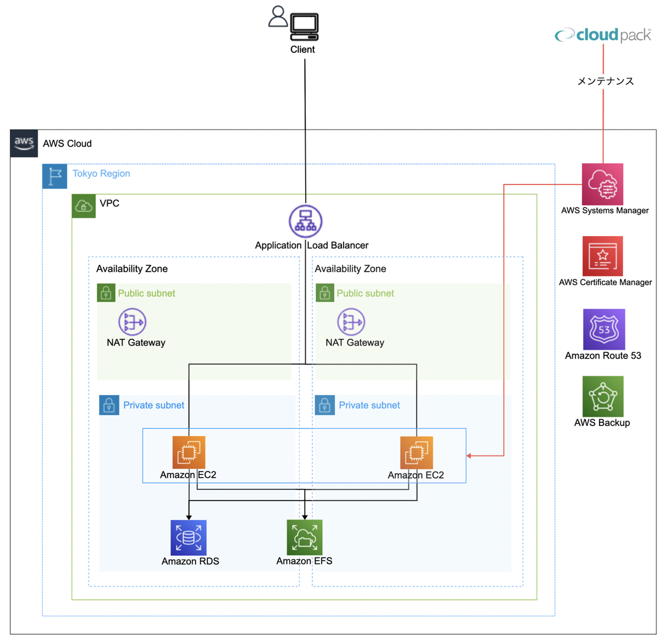Click the right Public subnet lock icon
This screenshot has width=666, height=644.
pos(325,293)
